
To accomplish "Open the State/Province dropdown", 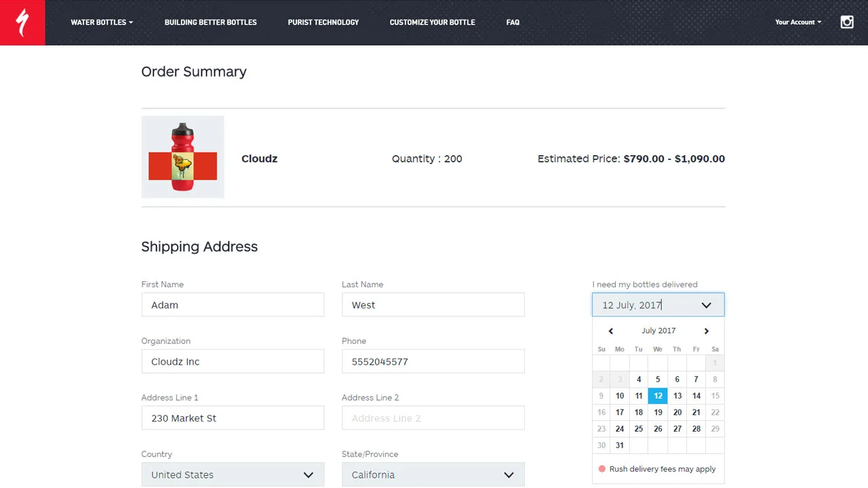I will pos(433,474).
